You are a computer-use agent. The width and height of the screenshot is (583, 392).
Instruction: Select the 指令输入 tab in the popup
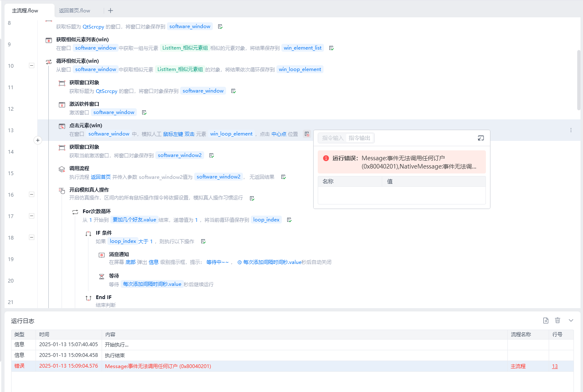click(x=333, y=138)
